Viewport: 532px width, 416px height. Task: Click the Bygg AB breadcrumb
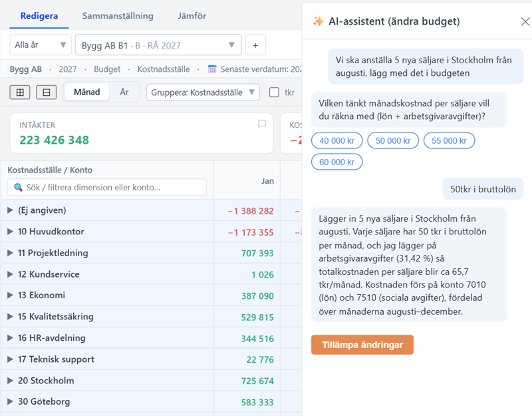tap(26, 69)
